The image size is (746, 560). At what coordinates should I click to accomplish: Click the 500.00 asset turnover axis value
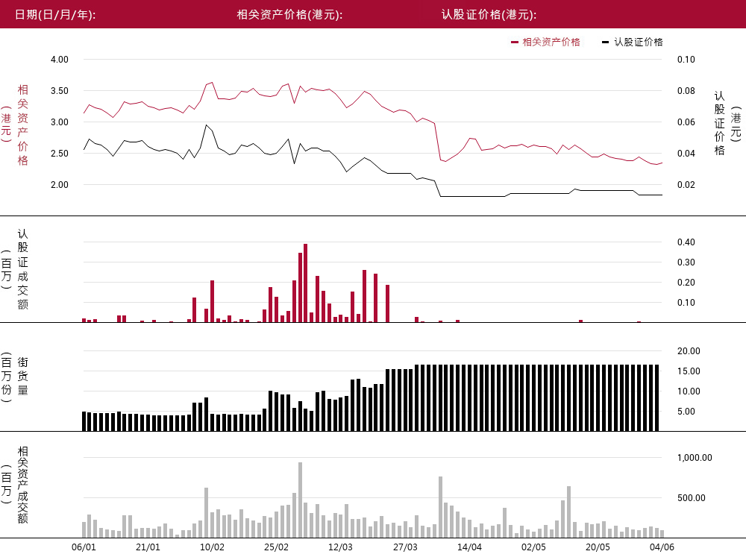tap(692, 498)
